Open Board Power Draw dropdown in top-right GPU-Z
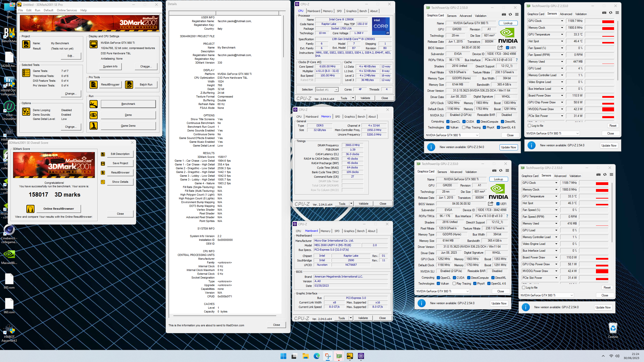The image size is (644, 362). (562, 96)
